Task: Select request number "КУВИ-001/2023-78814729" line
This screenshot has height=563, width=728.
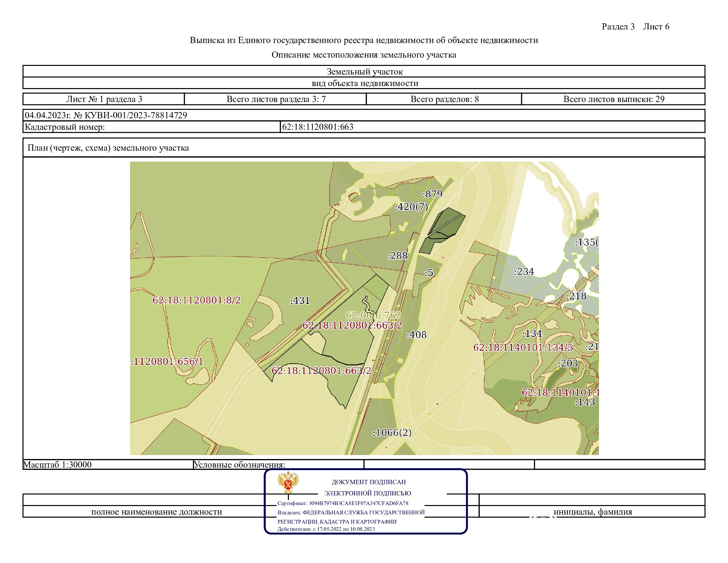Action: pos(106,115)
